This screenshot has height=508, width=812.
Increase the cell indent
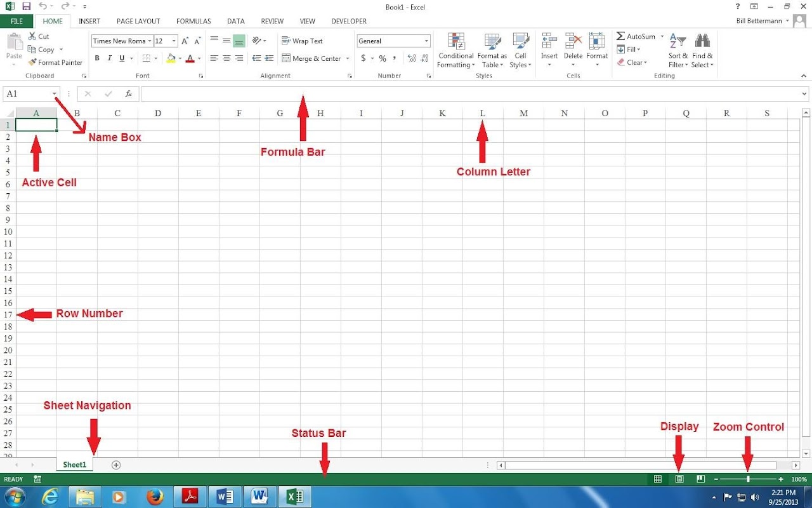click(x=269, y=58)
